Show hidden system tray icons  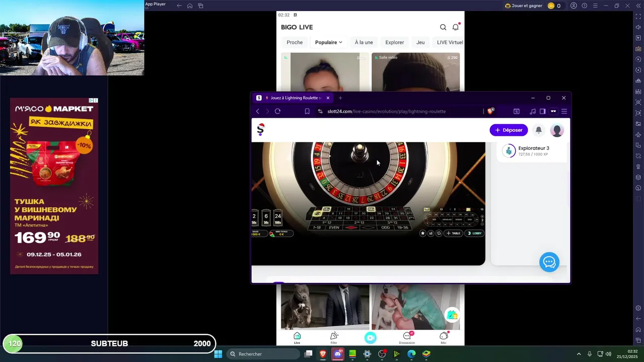[579, 354]
